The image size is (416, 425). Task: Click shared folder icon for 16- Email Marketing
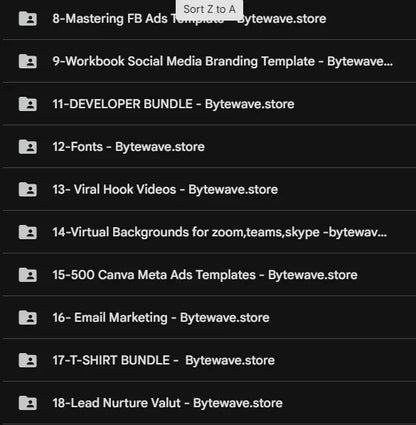coord(28,317)
